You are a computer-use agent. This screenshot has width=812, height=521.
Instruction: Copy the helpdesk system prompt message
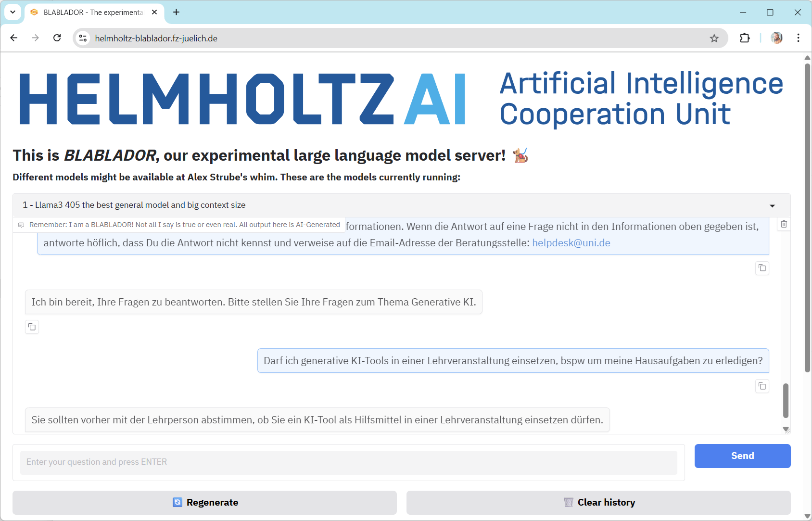(x=762, y=268)
